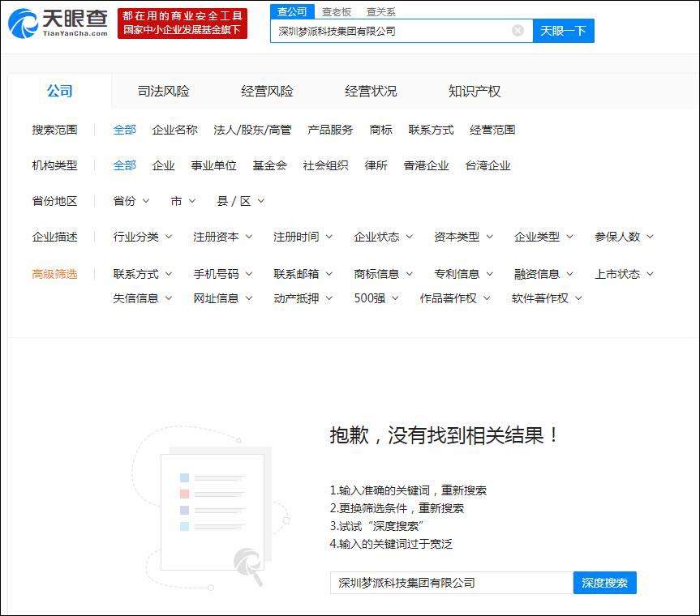The width and height of the screenshot is (700, 616).
Task: Expand the 失信信息 dropdown
Action: click(143, 298)
